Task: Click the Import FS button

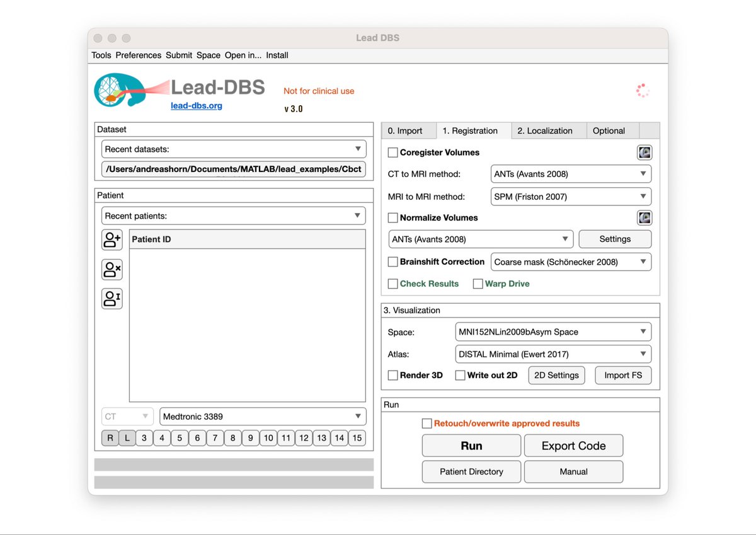Action: tap(623, 375)
